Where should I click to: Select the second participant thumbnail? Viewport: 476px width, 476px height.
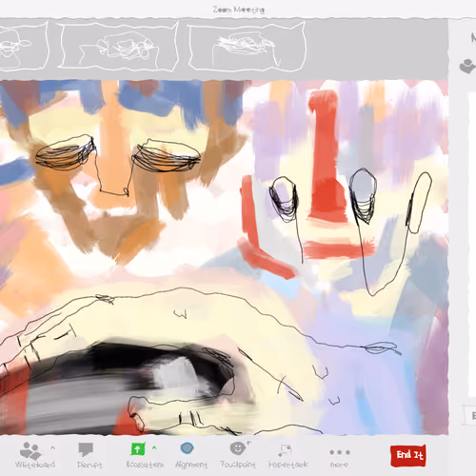click(x=118, y=47)
